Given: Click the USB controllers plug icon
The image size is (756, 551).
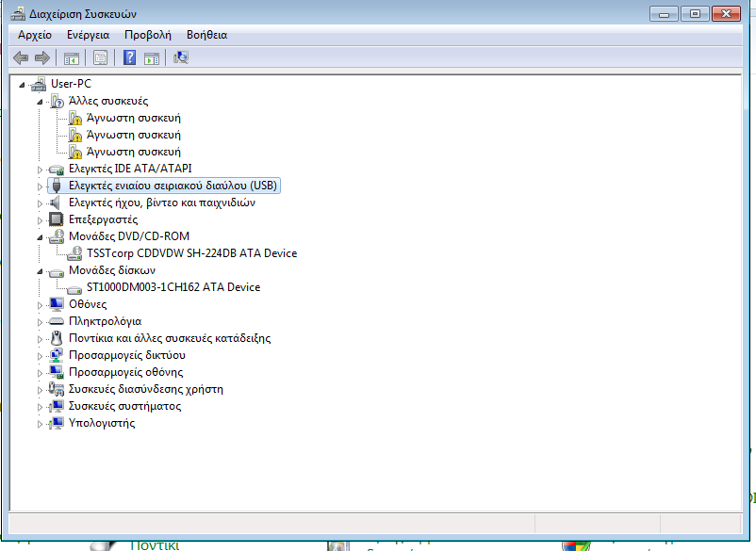Looking at the screenshot, I should tap(57, 186).
